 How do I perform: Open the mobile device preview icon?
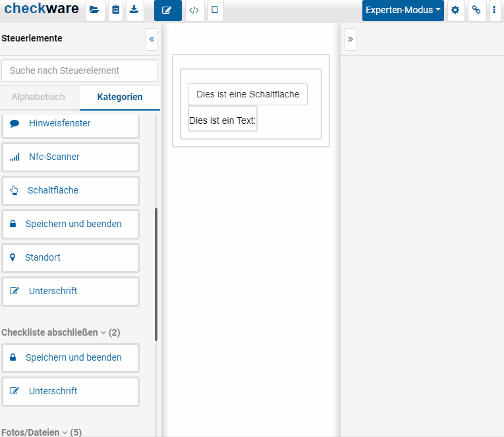[215, 11]
